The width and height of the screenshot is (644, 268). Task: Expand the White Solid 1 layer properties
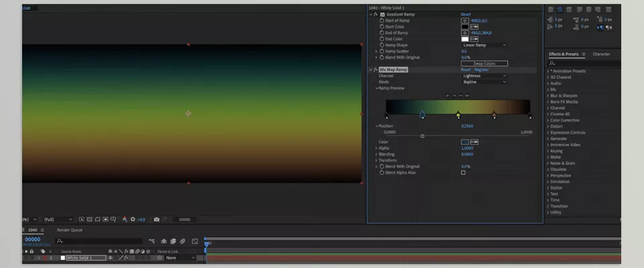click(x=39, y=258)
